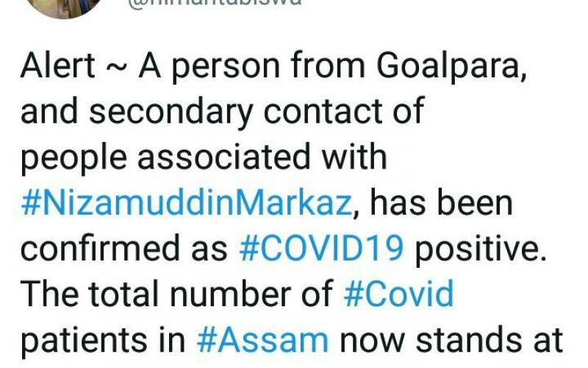Click the word 'positive.' in the tweet

tap(481, 251)
